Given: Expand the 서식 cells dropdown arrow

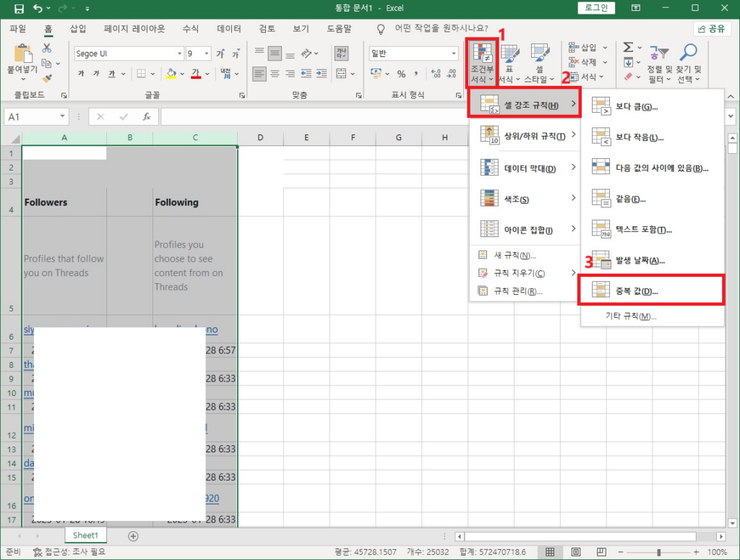Looking at the screenshot, I should tap(601, 77).
